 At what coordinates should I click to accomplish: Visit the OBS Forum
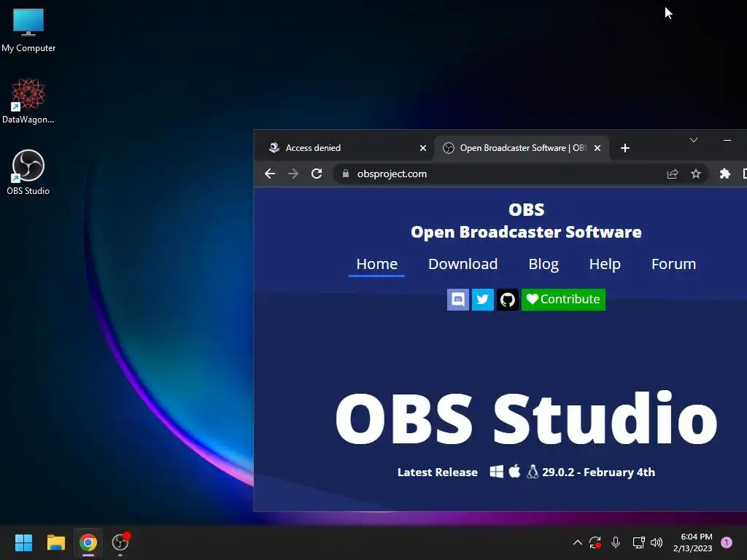point(673,264)
